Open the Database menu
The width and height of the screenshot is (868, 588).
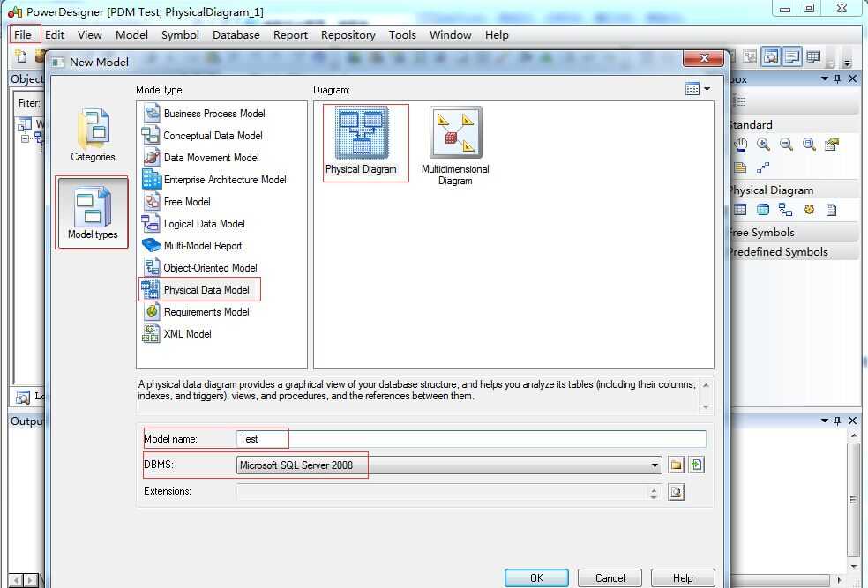tap(236, 35)
